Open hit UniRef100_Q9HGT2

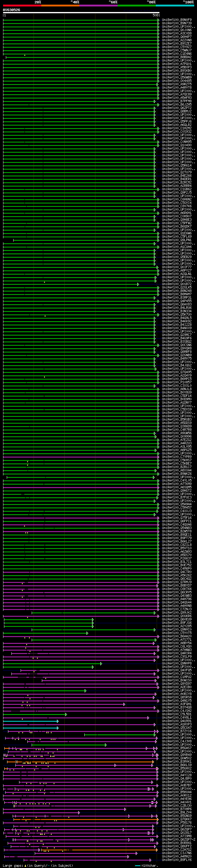176,491
